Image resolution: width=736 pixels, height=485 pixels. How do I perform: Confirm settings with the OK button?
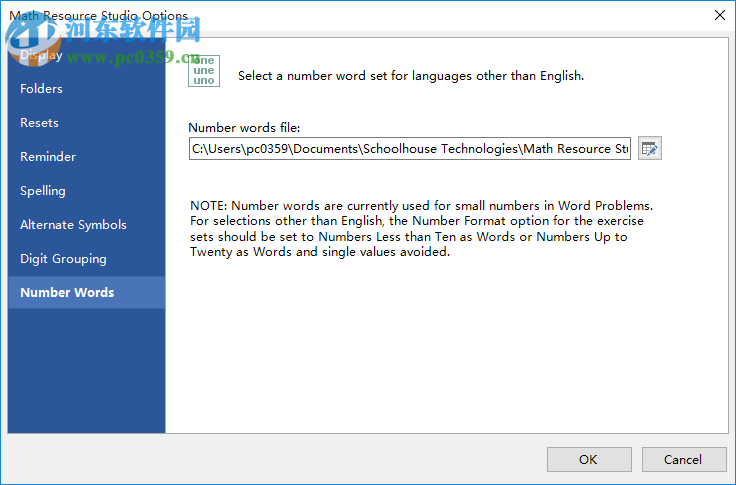point(589,459)
